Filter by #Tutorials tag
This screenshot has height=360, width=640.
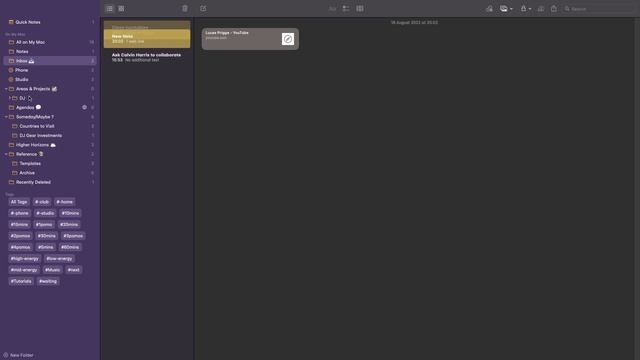tap(21, 281)
